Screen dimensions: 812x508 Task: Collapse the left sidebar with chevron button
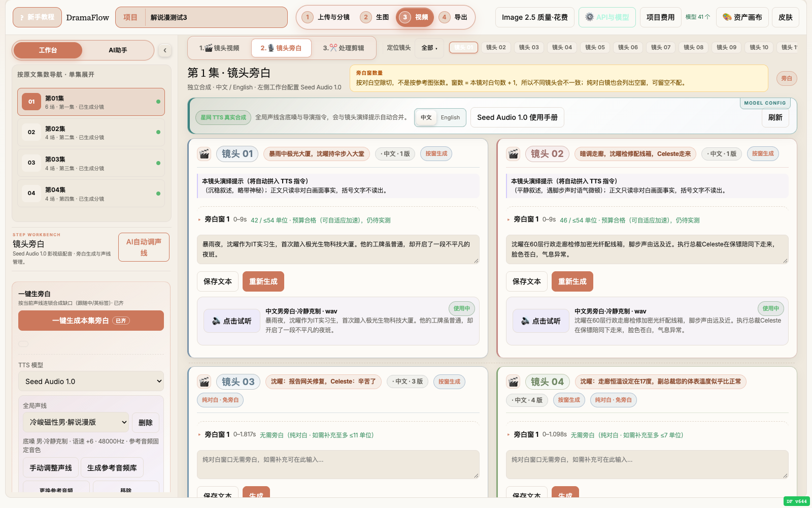[164, 50]
